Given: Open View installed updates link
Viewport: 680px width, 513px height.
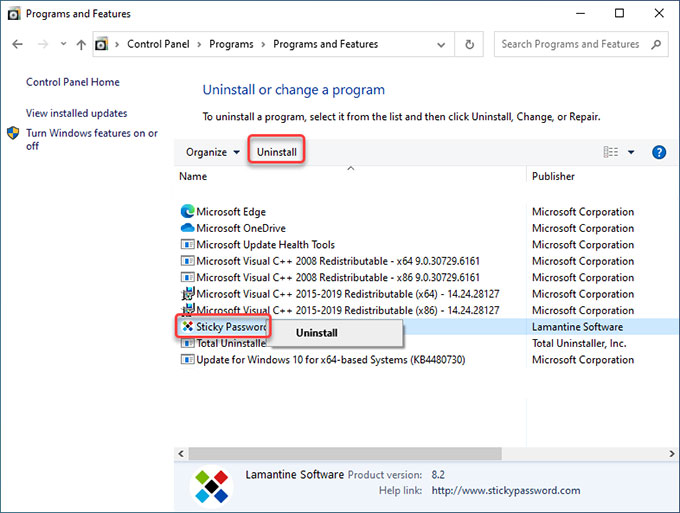Looking at the screenshot, I should click(76, 113).
